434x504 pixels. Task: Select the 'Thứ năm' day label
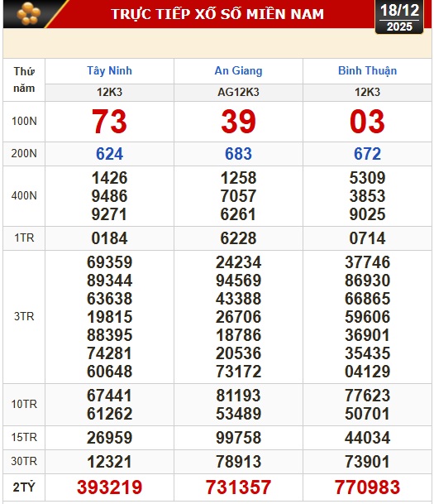pos(24,79)
